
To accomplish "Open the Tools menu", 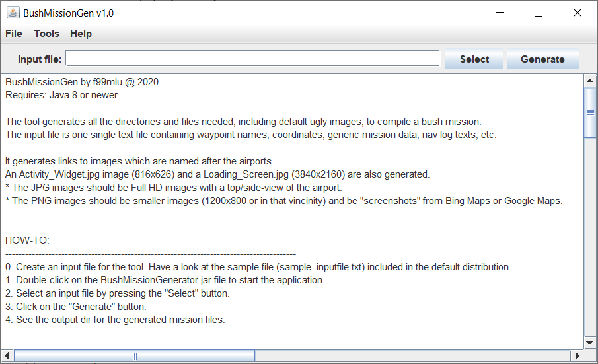I will (x=46, y=34).
